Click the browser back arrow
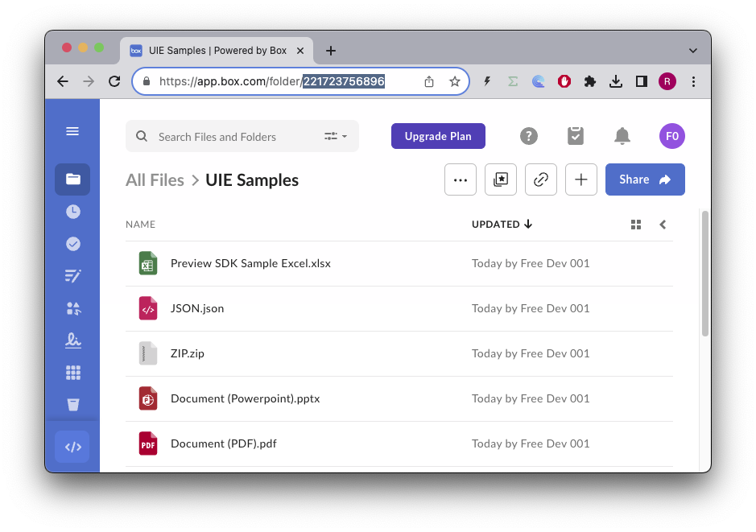 [x=63, y=81]
